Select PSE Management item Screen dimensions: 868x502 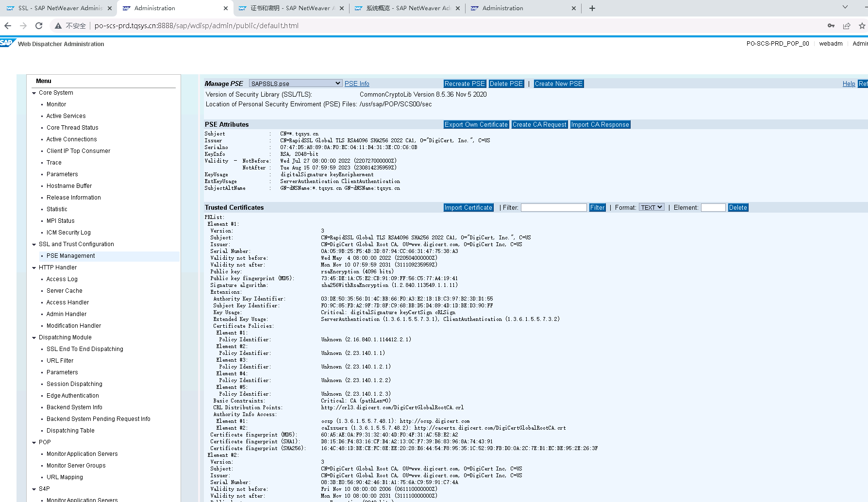(71, 256)
